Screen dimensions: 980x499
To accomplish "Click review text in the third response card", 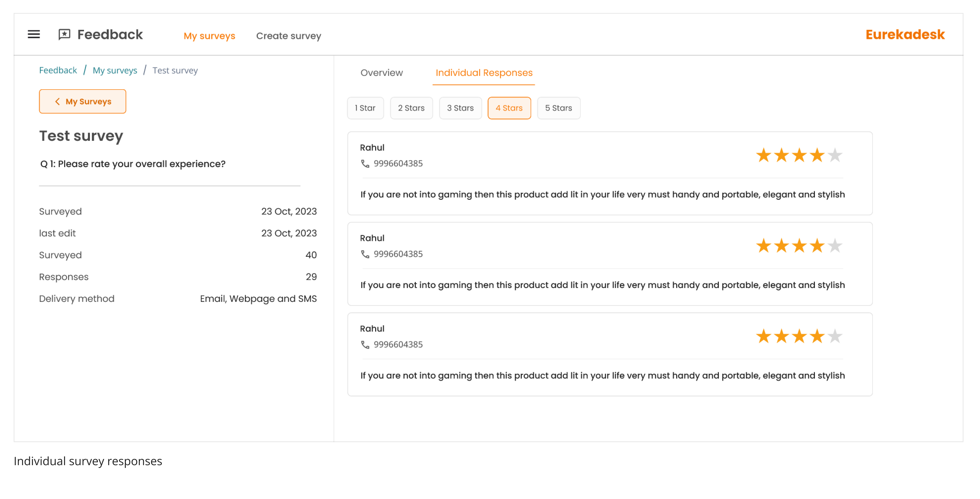I will click(602, 376).
